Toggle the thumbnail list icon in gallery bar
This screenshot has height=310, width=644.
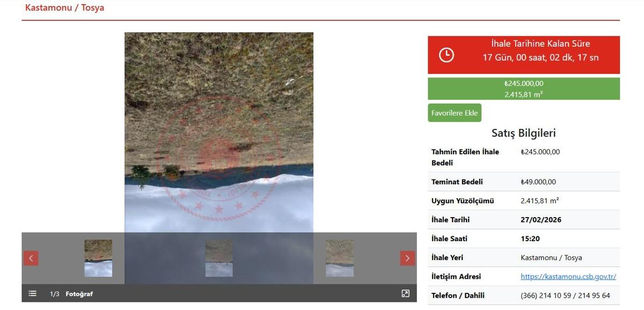(x=33, y=293)
